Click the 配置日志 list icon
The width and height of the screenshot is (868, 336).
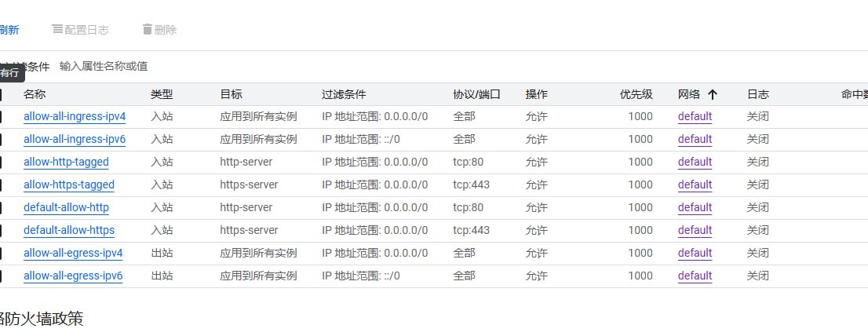pos(57,30)
